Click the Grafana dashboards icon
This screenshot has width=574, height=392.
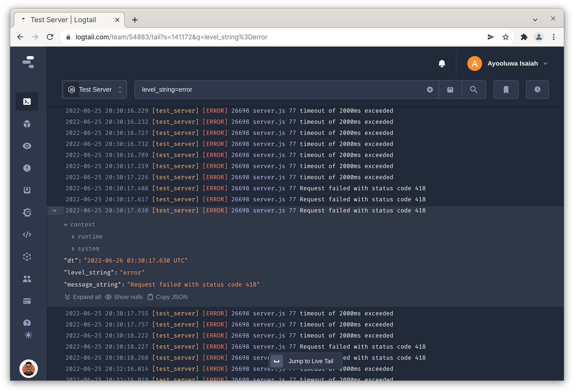(27, 212)
